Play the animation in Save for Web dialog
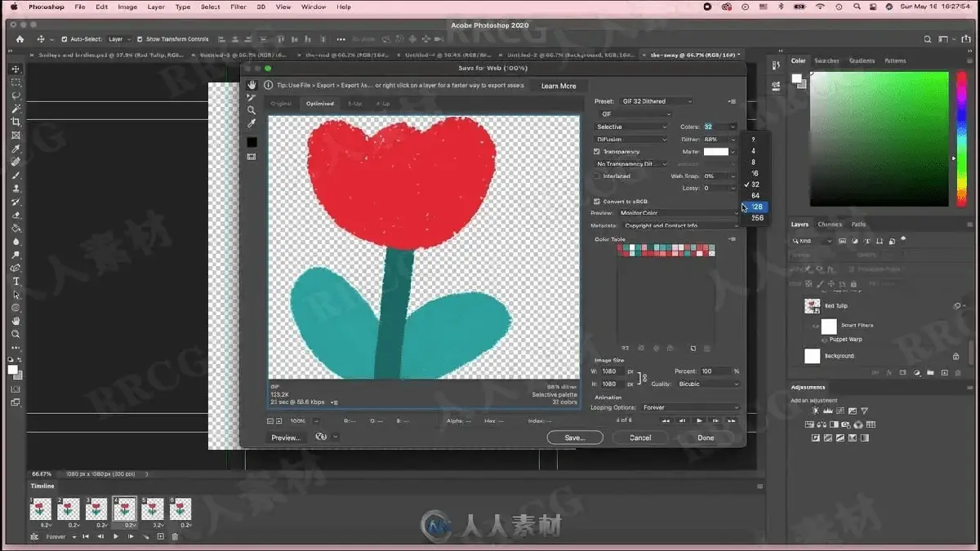This screenshot has width=980, height=551. (x=699, y=420)
